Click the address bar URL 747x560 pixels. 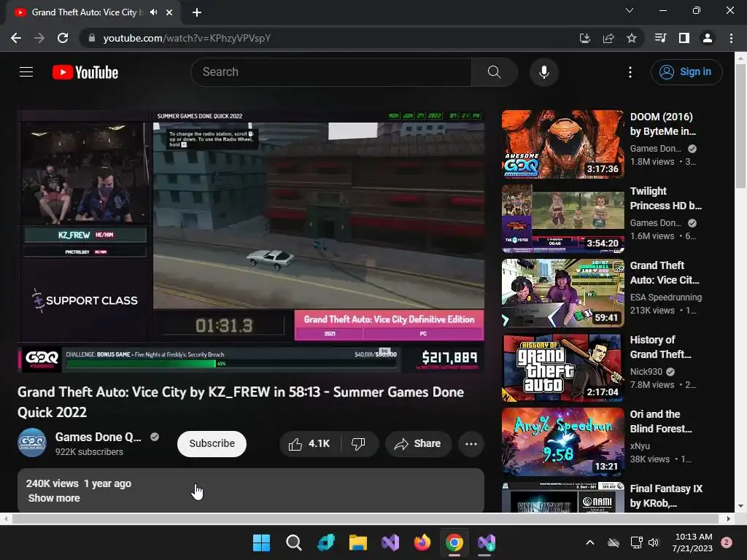click(x=187, y=38)
